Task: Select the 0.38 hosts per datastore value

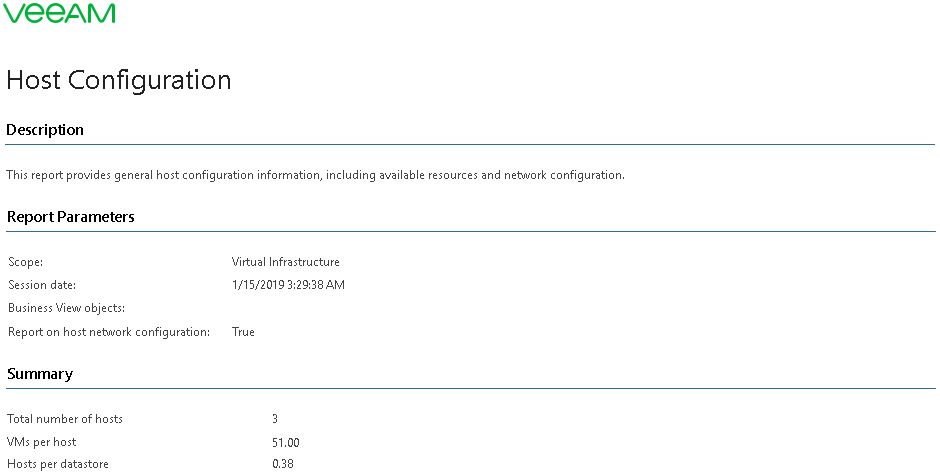Action: click(283, 464)
